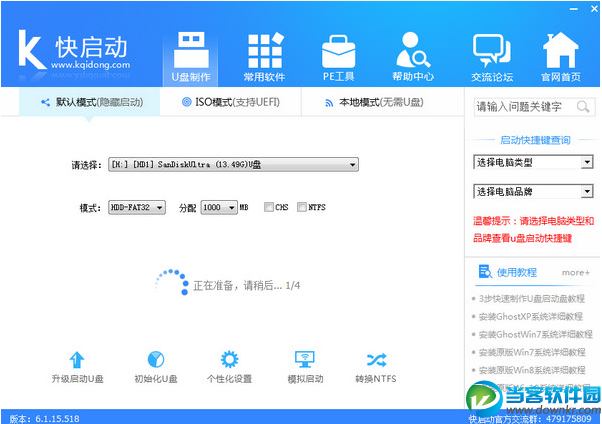Click the 使用教程 heading text
Viewport: 602px width, 424px height.
517,272
